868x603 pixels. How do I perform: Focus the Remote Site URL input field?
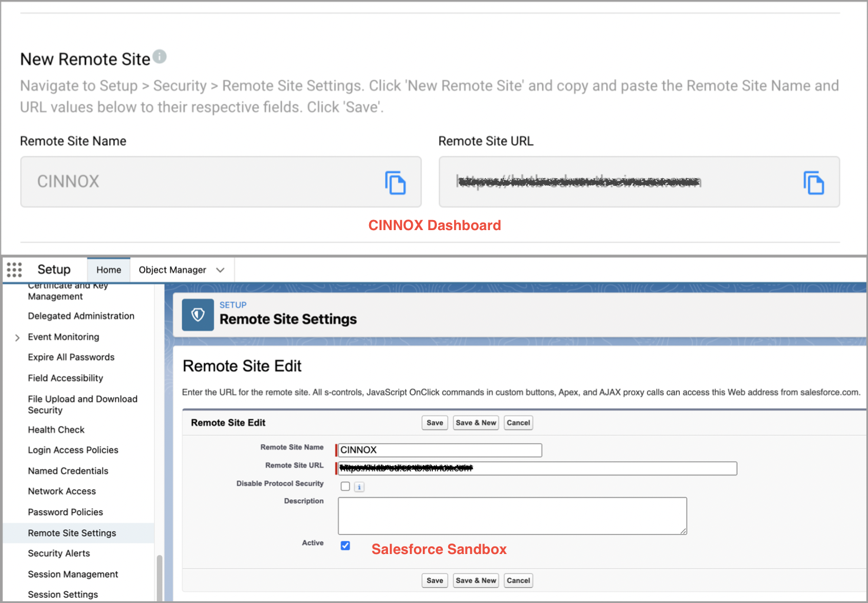(537, 468)
